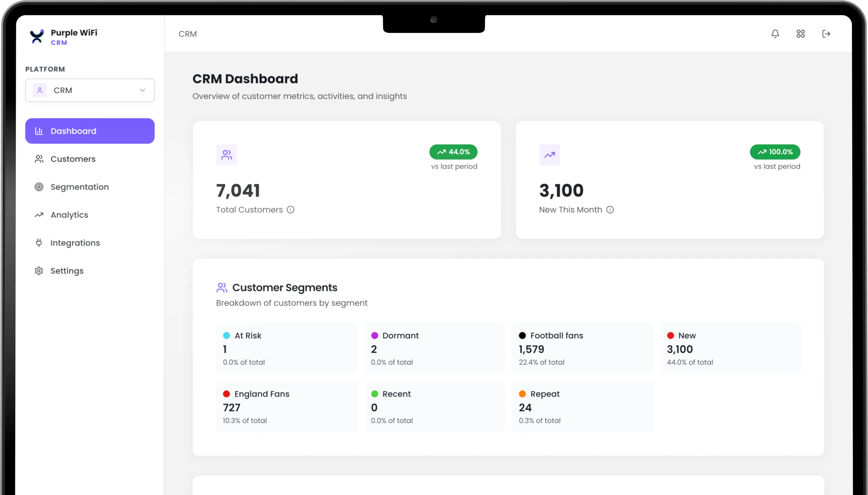
Task: Click the 24 Repeat count
Action: click(525, 408)
